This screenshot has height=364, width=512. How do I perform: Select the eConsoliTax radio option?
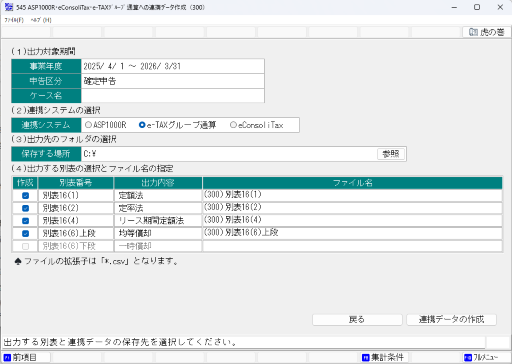tap(257, 125)
